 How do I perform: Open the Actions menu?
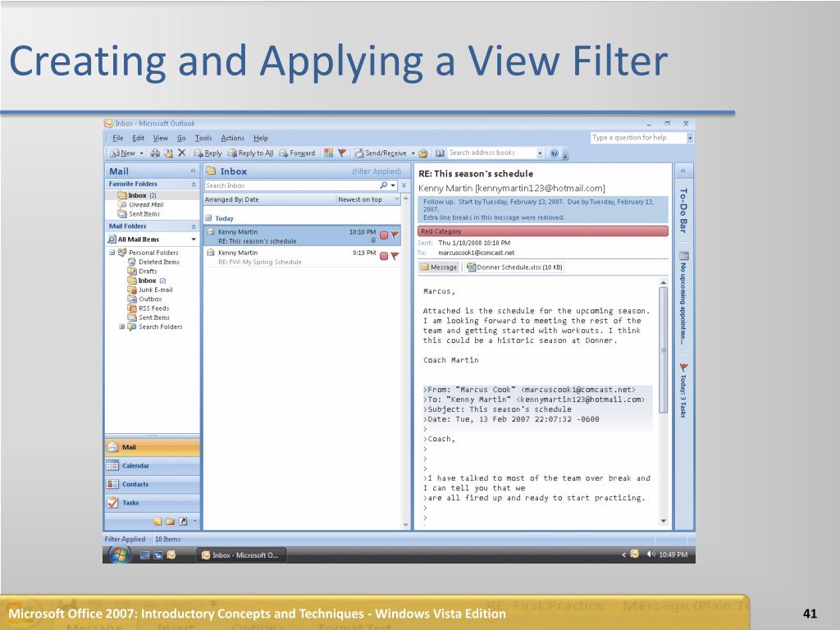232,138
